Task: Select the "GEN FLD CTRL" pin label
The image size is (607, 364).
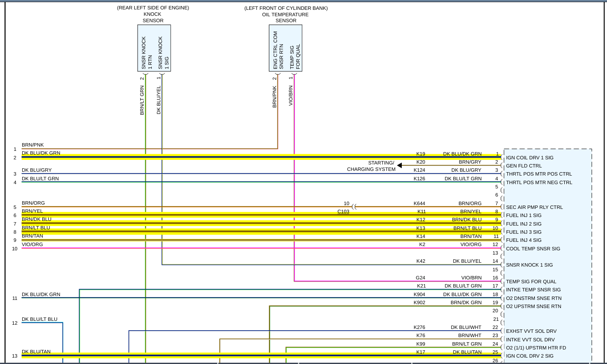Action: tap(524, 166)
